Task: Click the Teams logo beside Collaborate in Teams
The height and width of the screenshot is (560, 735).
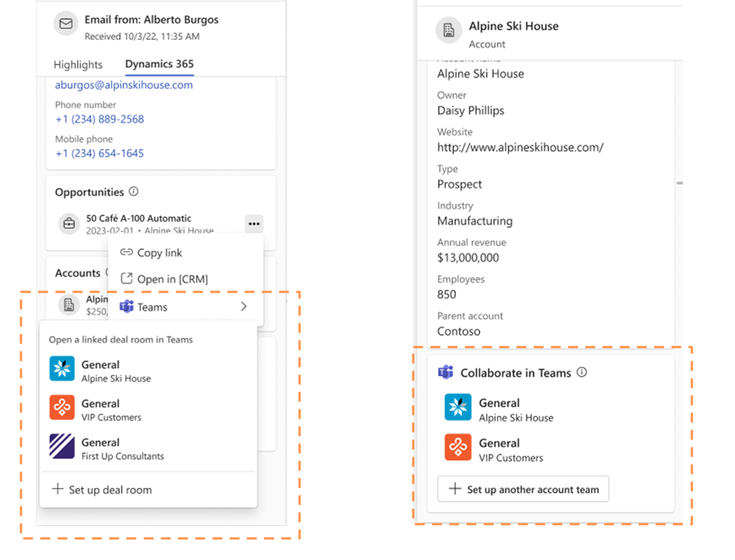Action: (445, 372)
